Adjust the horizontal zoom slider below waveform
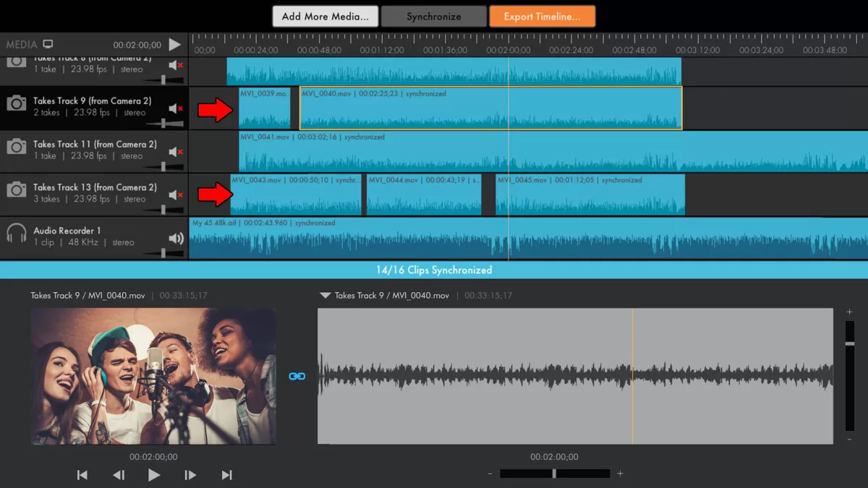Image resolution: width=868 pixels, height=488 pixels. tap(555, 474)
